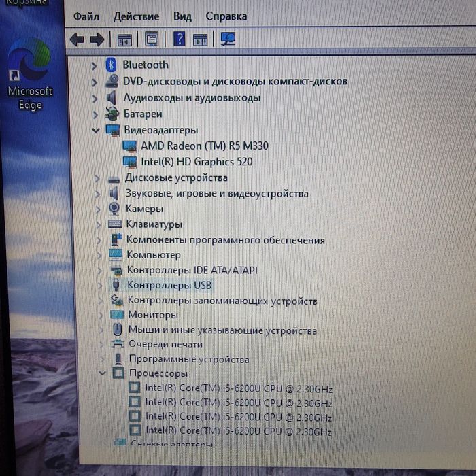Select the first Intel Core i5-6200U entry
Image resolution: width=476 pixels, height=476 pixels.
pyautogui.click(x=239, y=388)
